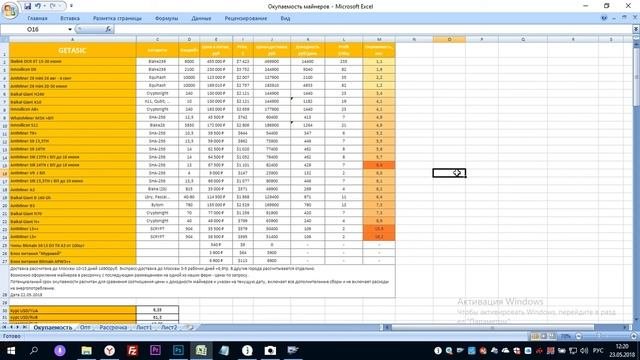Undo last action in quick access toolbar
The image size is (640, 360).
[38, 6]
